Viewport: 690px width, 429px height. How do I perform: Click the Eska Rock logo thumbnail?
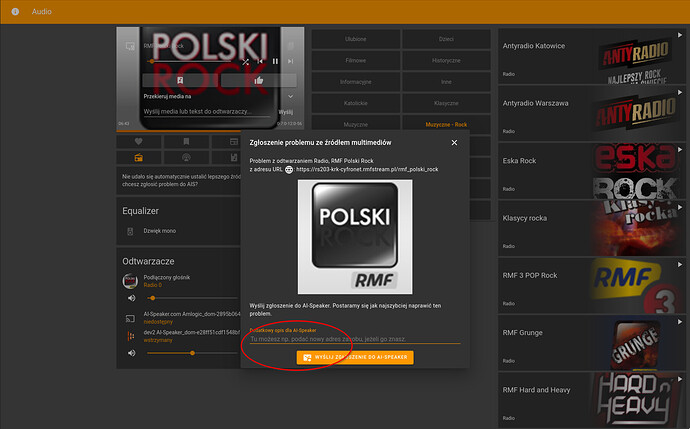click(636, 171)
